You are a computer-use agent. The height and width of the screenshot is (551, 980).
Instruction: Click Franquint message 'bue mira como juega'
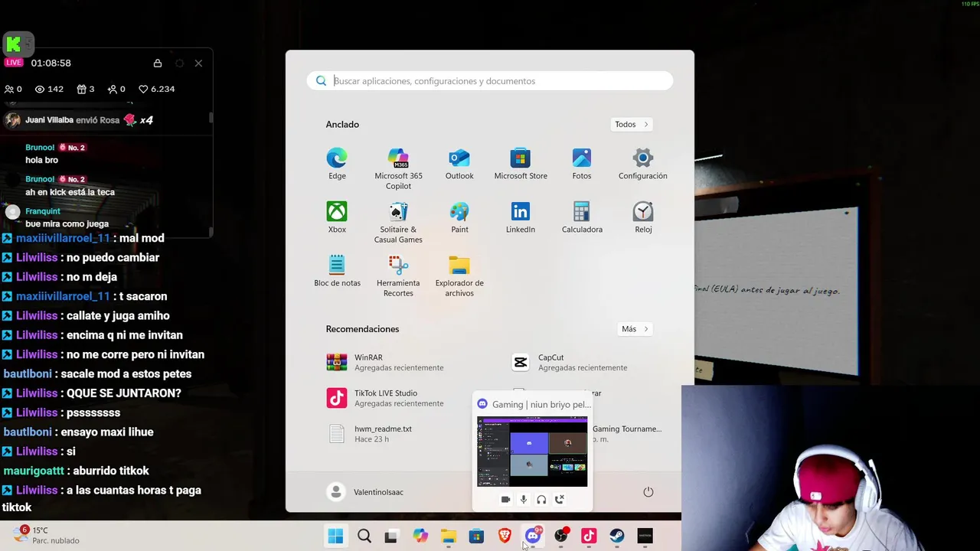pyautogui.click(x=67, y=223)
